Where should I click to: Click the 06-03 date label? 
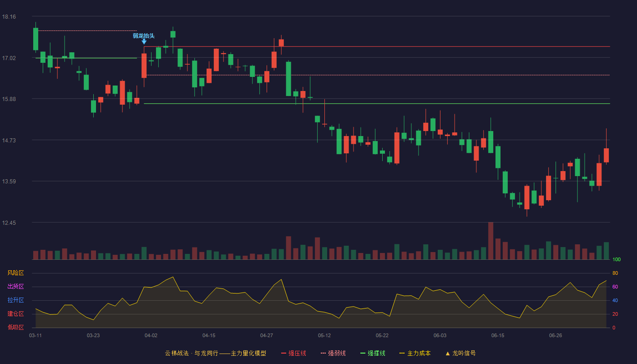coord(440,335)
